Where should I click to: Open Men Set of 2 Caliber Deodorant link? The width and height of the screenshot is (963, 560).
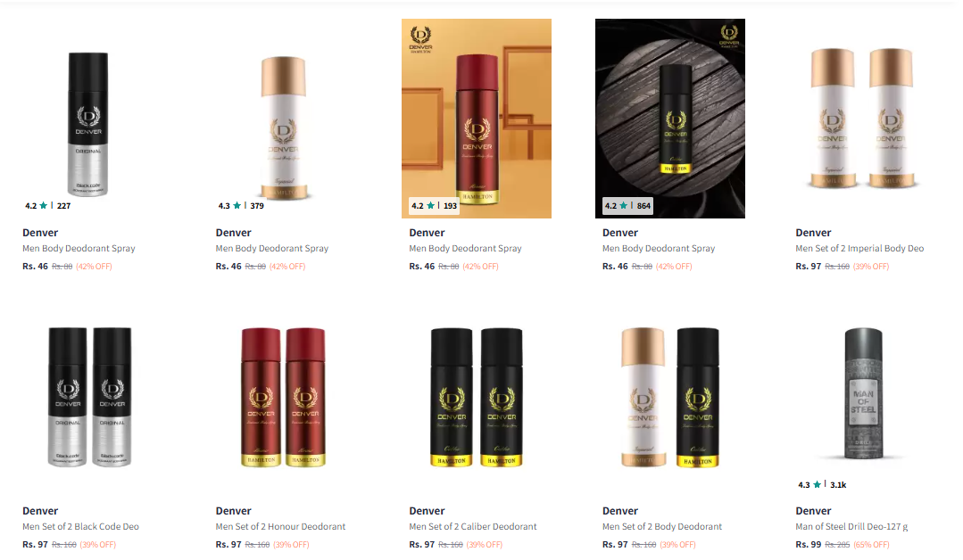coord(473,526)
